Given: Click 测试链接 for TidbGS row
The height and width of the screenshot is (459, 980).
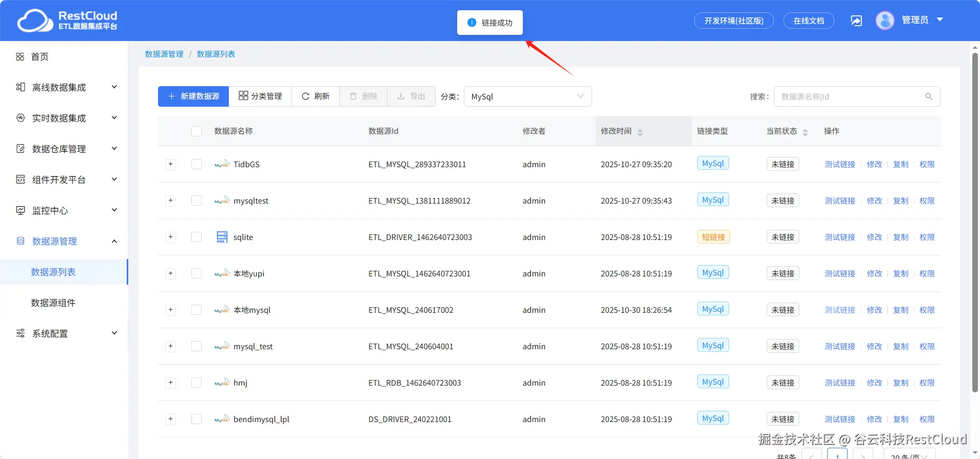Looking at the screenshot, I should pyautogui.click(x=840, y=164).
